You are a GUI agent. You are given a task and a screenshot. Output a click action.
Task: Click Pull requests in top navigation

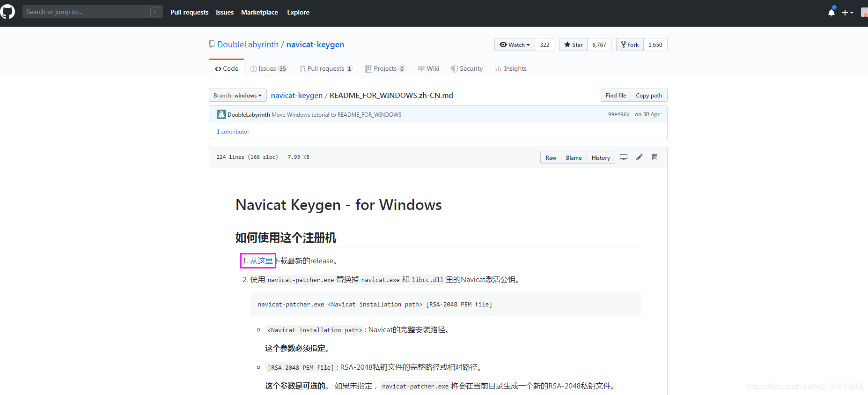(x=189, y=12)
